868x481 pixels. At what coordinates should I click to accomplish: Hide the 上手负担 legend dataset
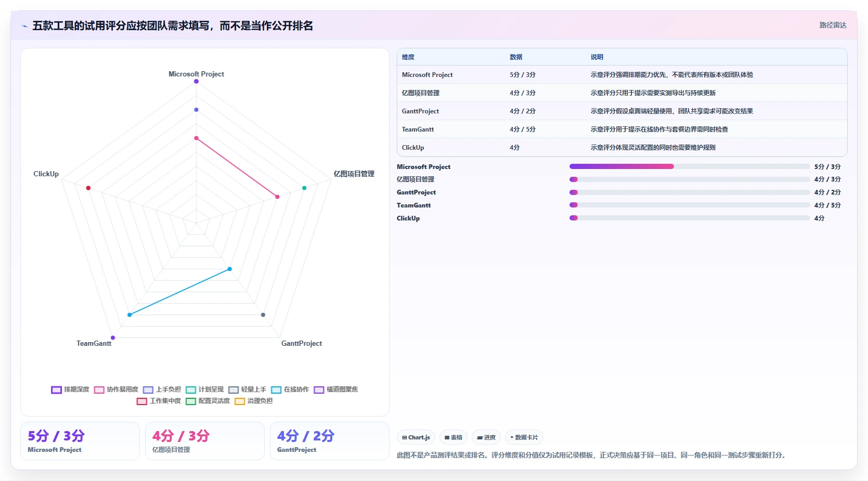pos(162,389)
